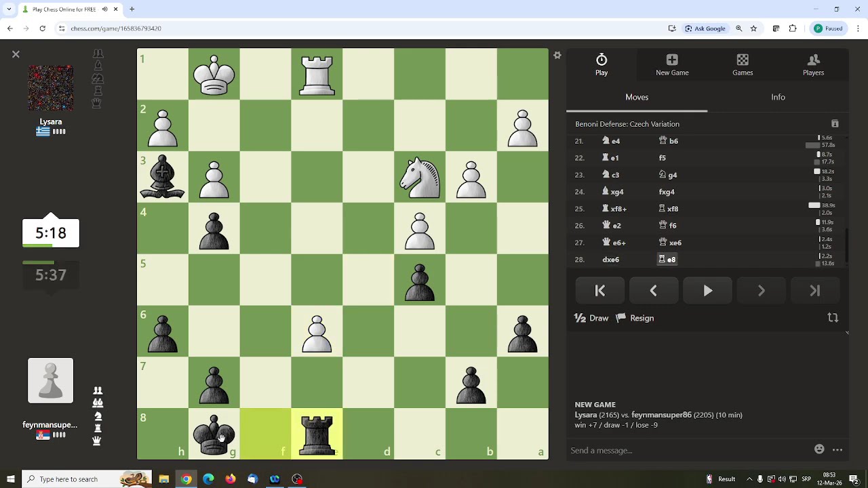Click the black bishop on h3
The height and width of the screenshot is (488, 868).
(x=163, y=178)
